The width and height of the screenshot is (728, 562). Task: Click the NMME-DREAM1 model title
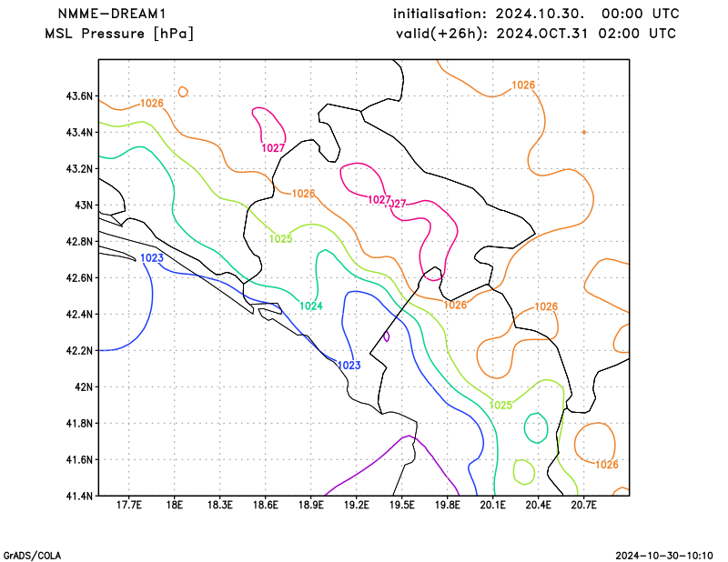coord(112,14)
